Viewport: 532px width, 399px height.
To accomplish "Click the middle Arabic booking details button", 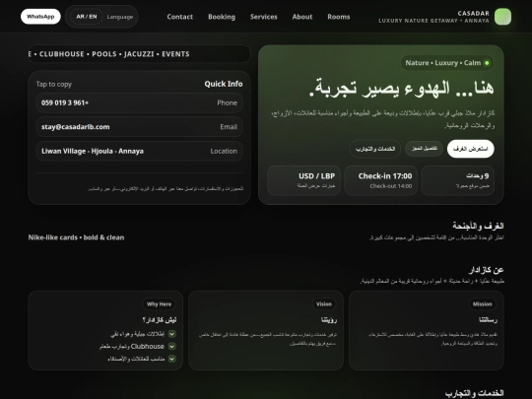I will (x=424, y=149).
